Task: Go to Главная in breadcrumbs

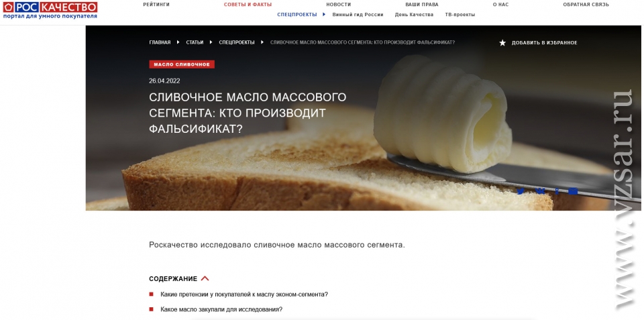Action: 160,42
